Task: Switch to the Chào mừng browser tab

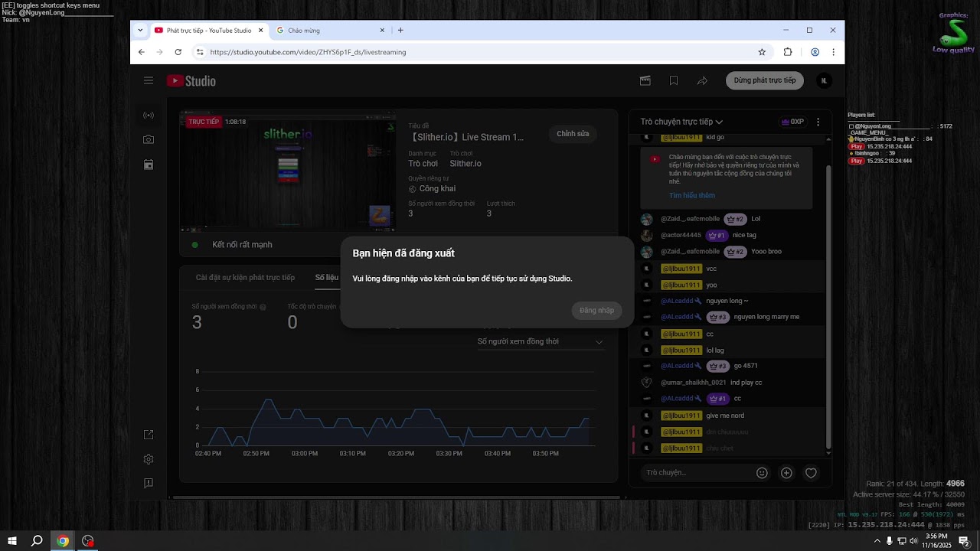Action: 330,31
